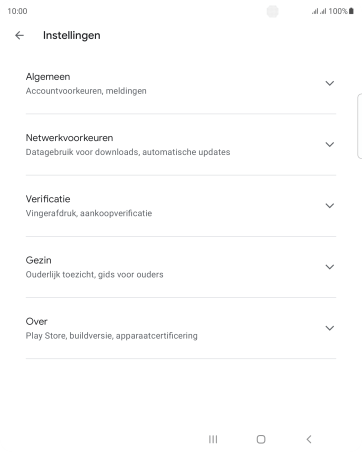Tap the gray circle in the status bar

pos(273,12)
